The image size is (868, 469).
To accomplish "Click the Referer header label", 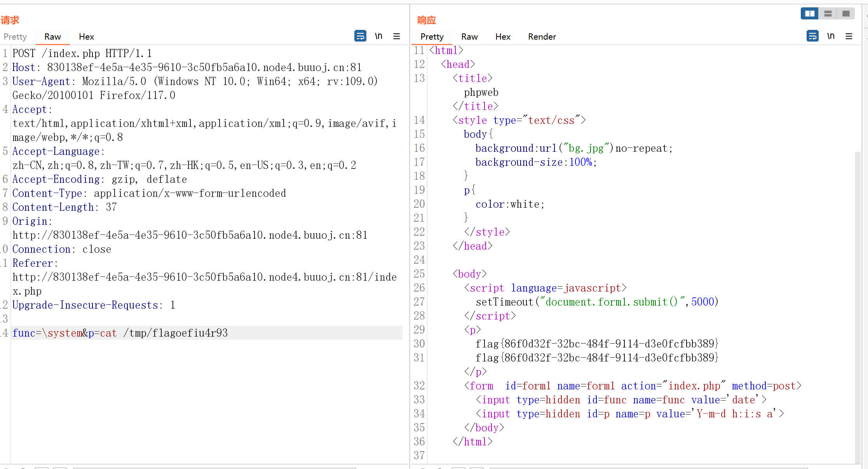I will pyautogui.click(x=35, y=263).
